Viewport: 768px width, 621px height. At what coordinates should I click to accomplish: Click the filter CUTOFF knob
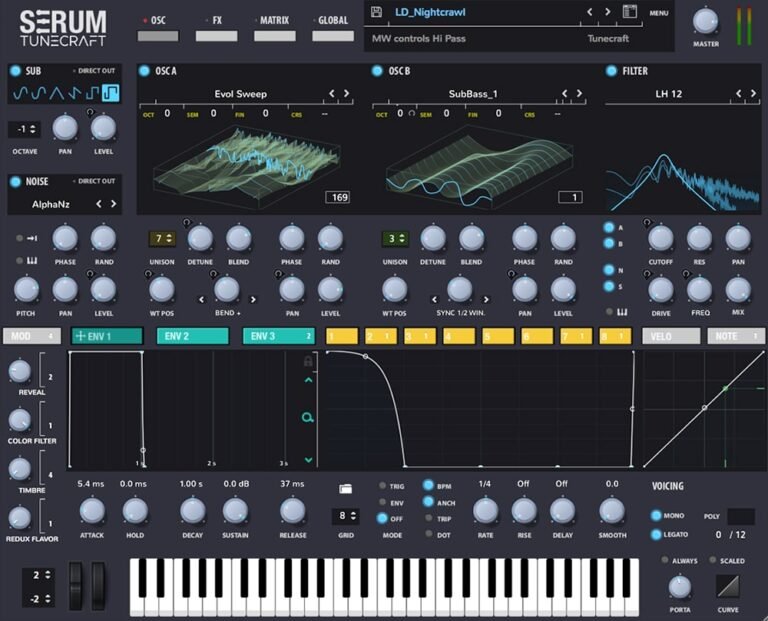point(660,239)
